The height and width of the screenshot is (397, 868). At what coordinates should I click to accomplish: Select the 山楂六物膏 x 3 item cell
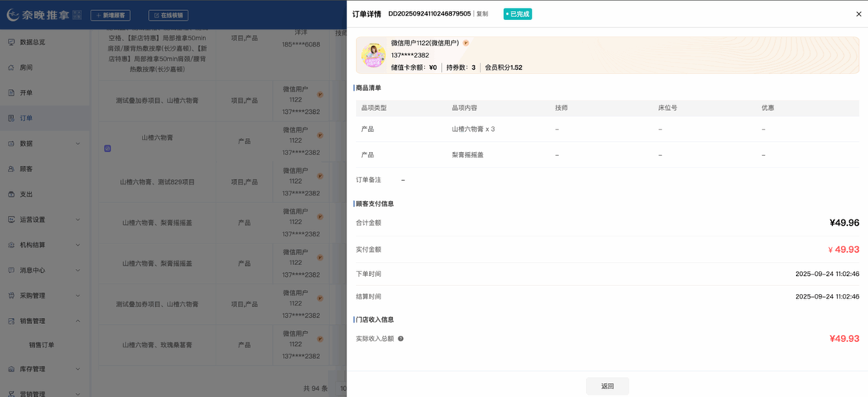pyautogui.click(x=474, y=129)
